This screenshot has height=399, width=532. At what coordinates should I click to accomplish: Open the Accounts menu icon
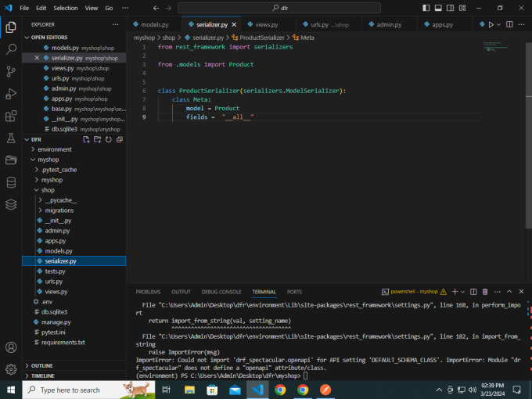click(x=11, y=347)
